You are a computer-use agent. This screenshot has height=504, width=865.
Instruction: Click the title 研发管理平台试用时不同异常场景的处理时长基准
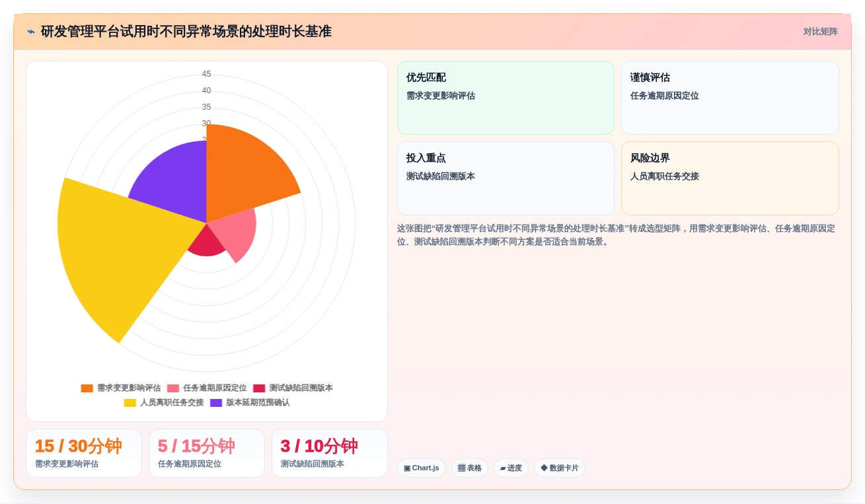pos(186,32)
